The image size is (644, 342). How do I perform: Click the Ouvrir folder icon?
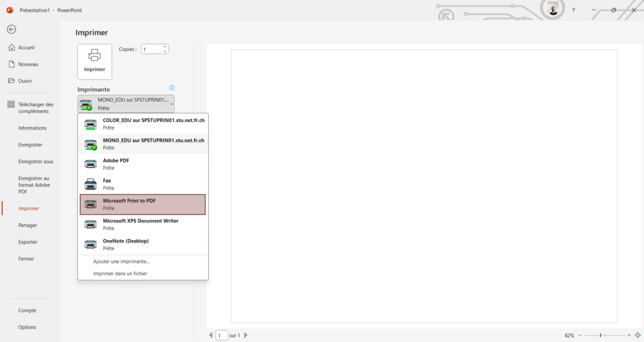pyautogui.click(x=11, y=81)
